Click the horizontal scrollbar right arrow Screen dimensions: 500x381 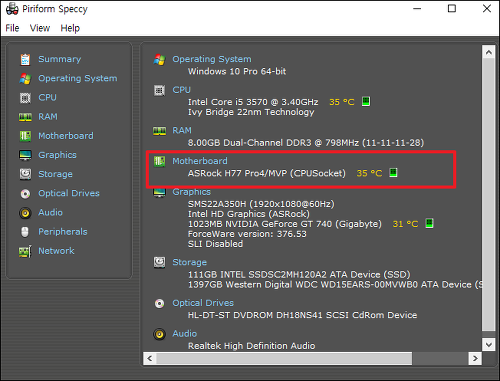[475, 359]
